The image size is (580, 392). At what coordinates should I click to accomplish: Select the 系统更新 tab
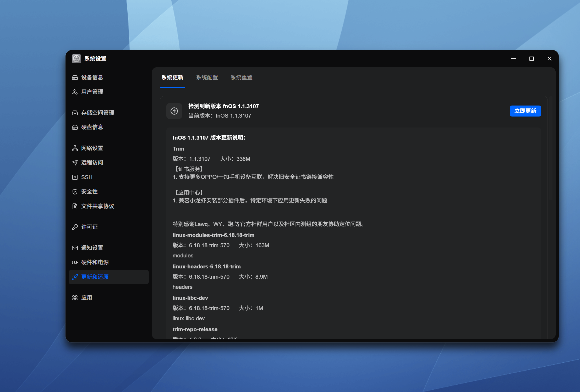click(x=172, y=78)
